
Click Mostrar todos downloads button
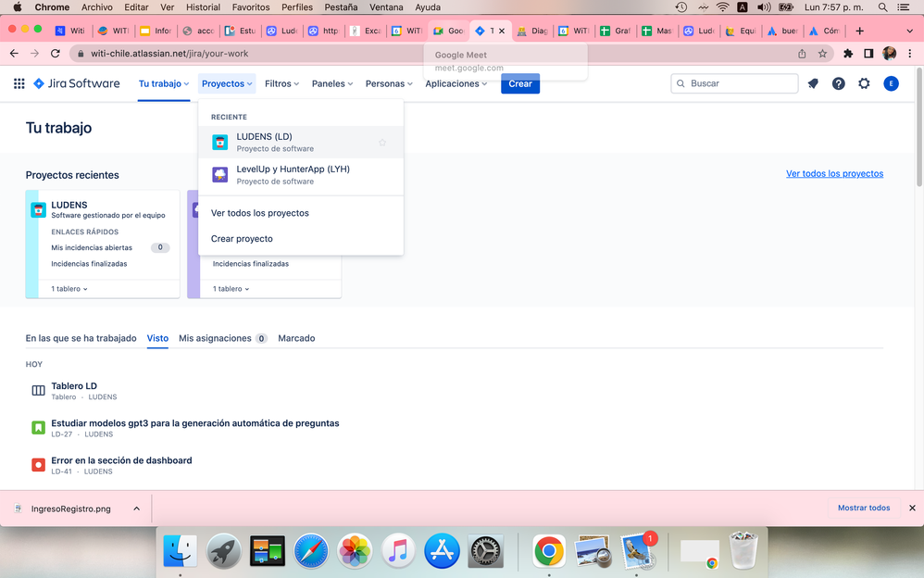[x=864, y=508]
